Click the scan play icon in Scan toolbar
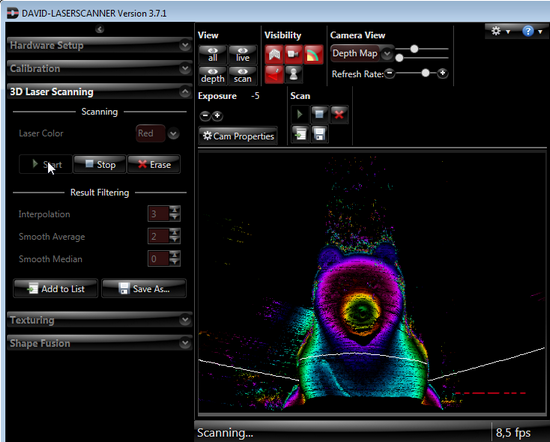 [x=300, y=114]
